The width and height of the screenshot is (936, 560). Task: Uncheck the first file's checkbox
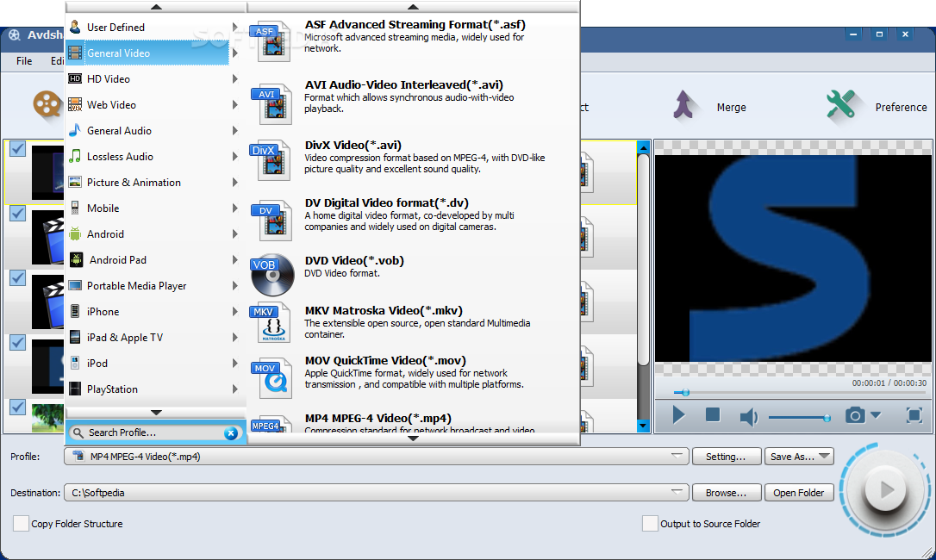[x=18, y=149]
